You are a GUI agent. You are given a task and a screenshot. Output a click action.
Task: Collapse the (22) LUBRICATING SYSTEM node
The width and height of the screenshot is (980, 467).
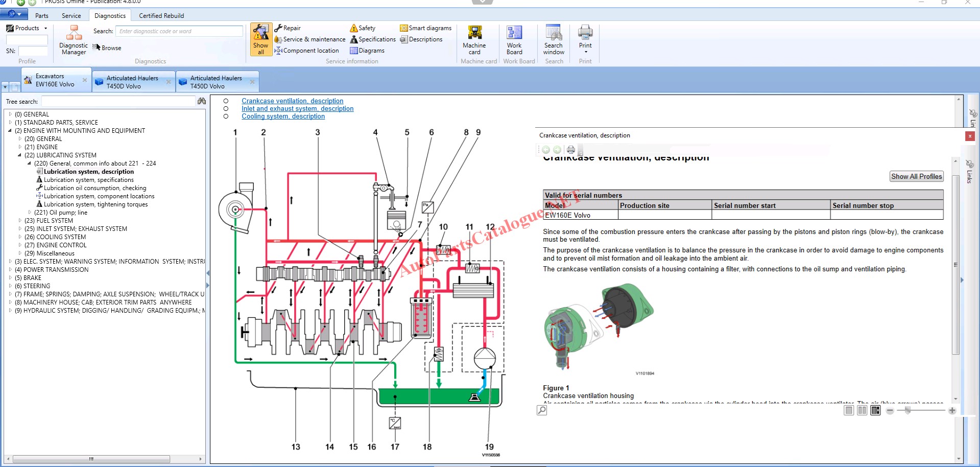tap(20, 155)
